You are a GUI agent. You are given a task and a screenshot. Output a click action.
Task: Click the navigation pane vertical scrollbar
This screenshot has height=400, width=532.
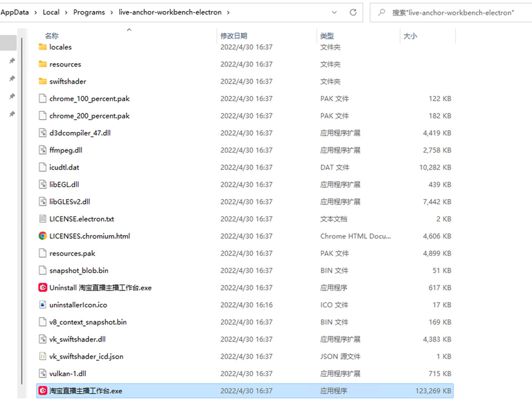click(22, 211)
